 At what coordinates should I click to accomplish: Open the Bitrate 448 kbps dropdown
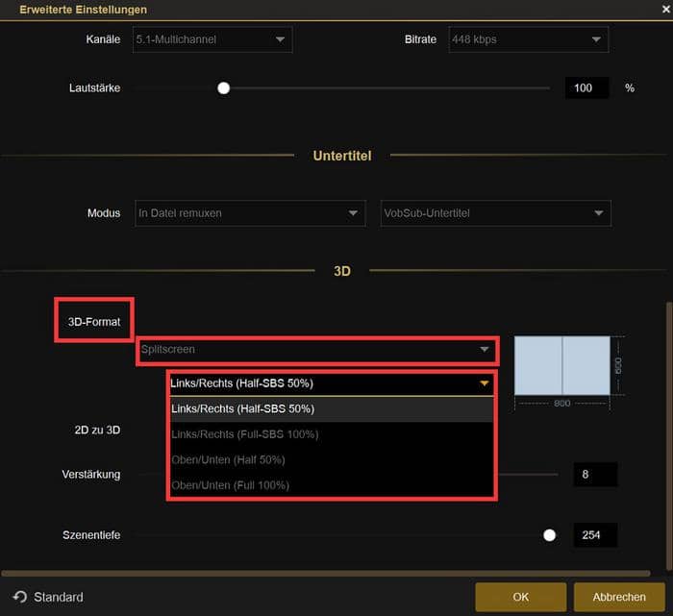[528, 39]
